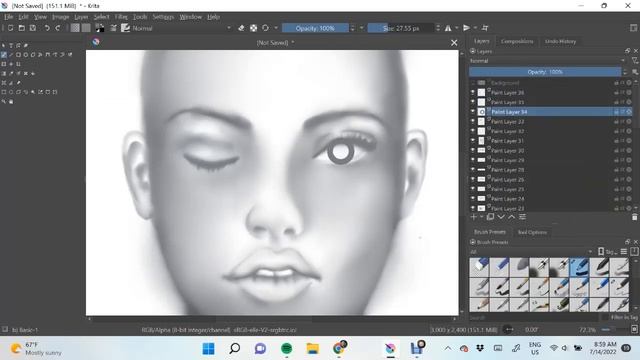Toggle vertical mirror tool
The height and width of the screenshot is (360, 640).
[x=467, y=28]
